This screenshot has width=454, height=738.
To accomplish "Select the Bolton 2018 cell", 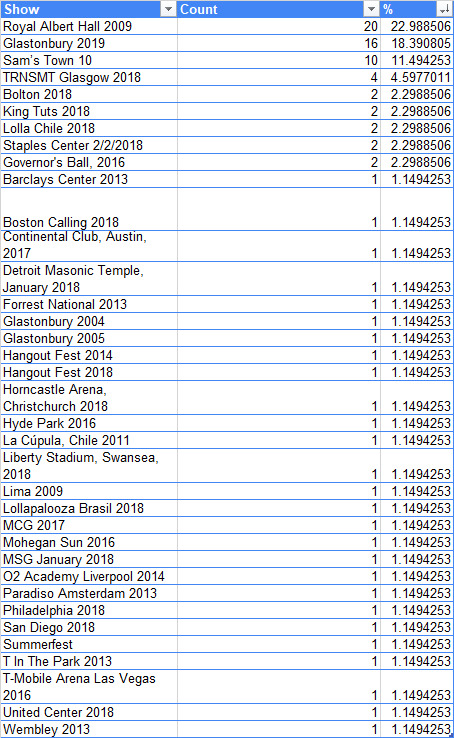I will 89,94.
